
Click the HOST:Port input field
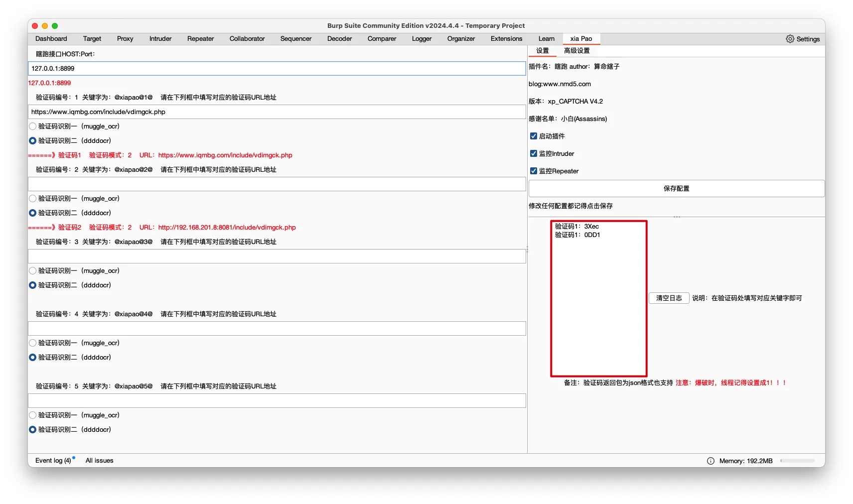tap(277, 69)
